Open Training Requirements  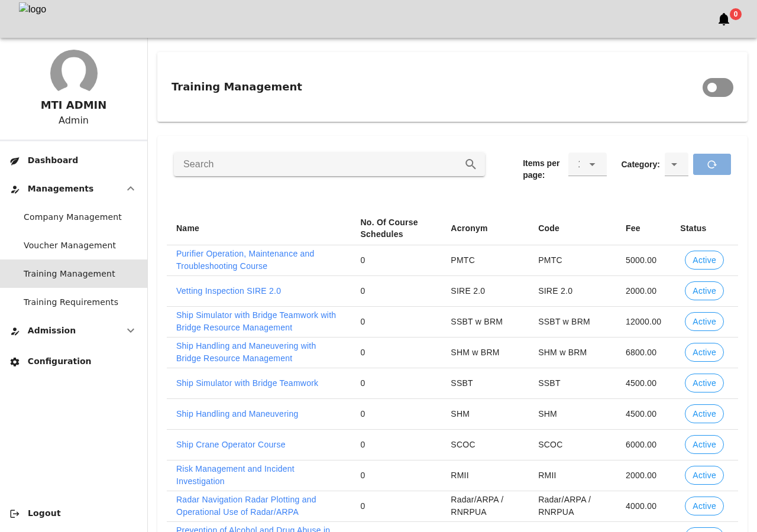pos(73,302)
